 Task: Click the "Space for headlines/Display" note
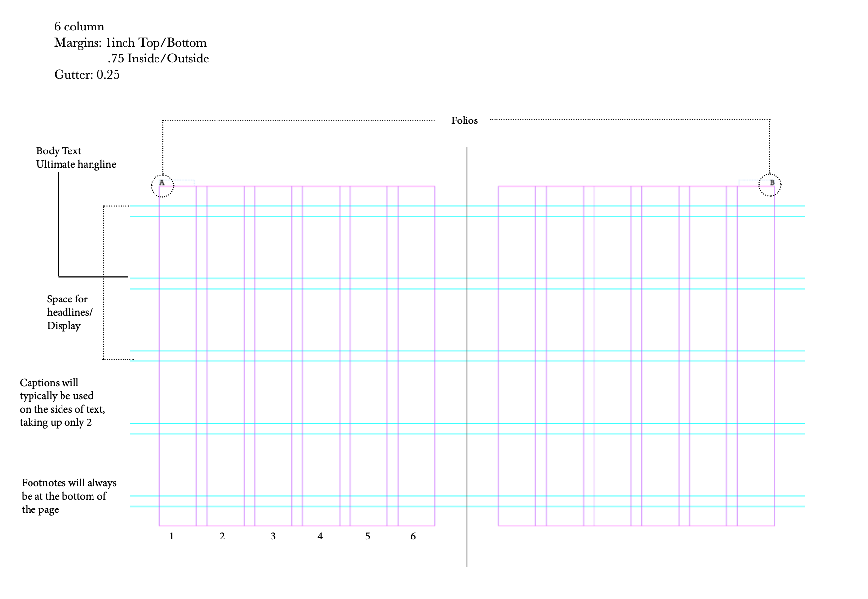69,312
